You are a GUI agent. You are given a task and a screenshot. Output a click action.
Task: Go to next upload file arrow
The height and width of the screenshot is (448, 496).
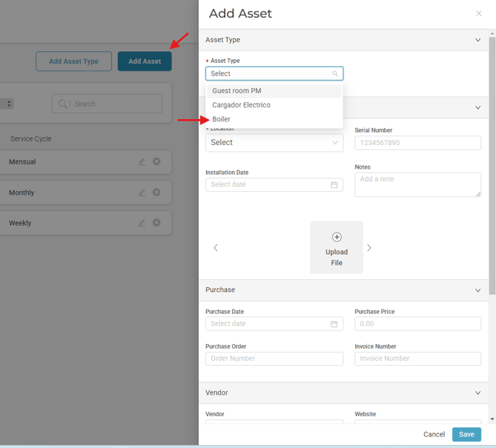[369, 247]
